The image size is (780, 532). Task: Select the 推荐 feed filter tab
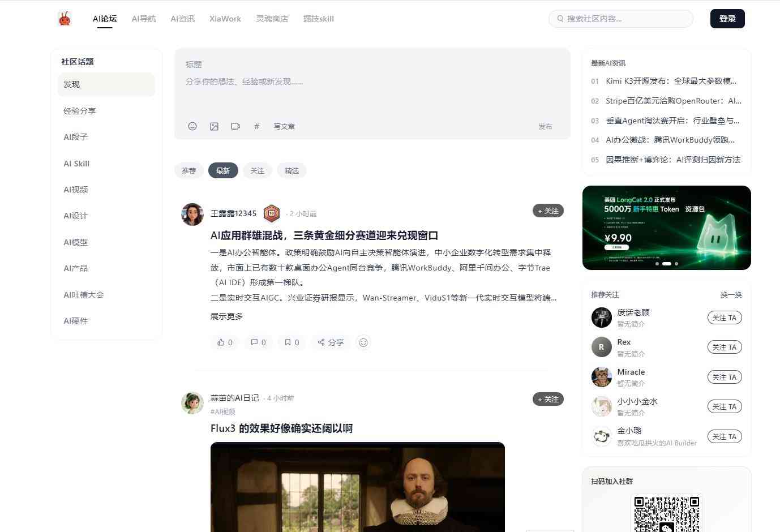point(188,170)
